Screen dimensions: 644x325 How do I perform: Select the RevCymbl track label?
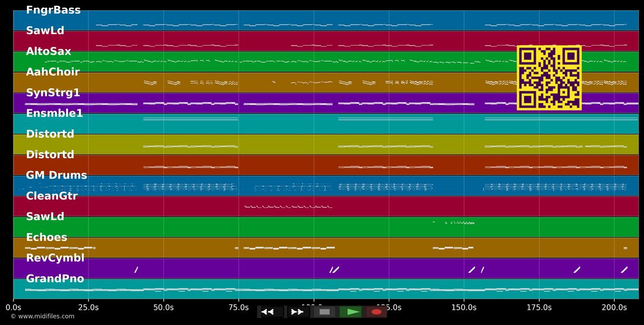tap(55, 258)
